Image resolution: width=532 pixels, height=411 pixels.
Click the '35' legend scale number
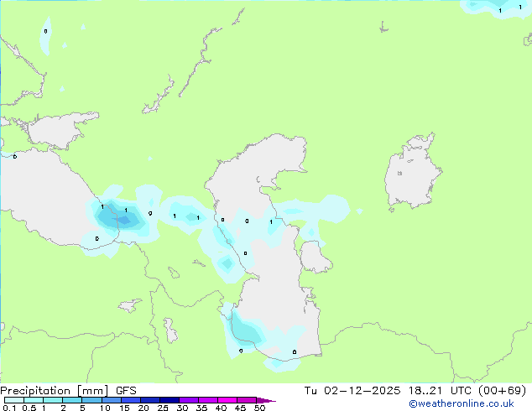tap(201, 408)
